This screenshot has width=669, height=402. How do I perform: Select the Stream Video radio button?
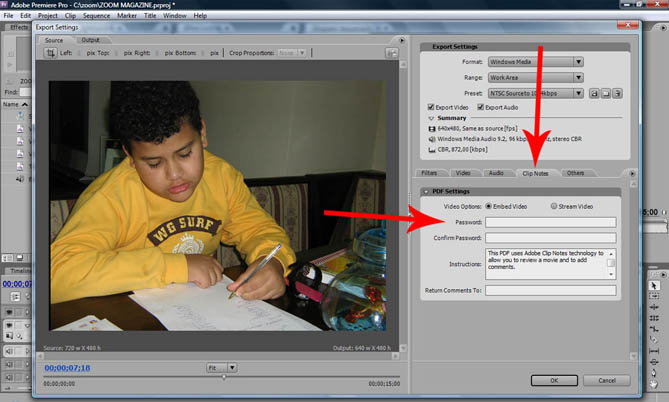click(x=553, y=206)
